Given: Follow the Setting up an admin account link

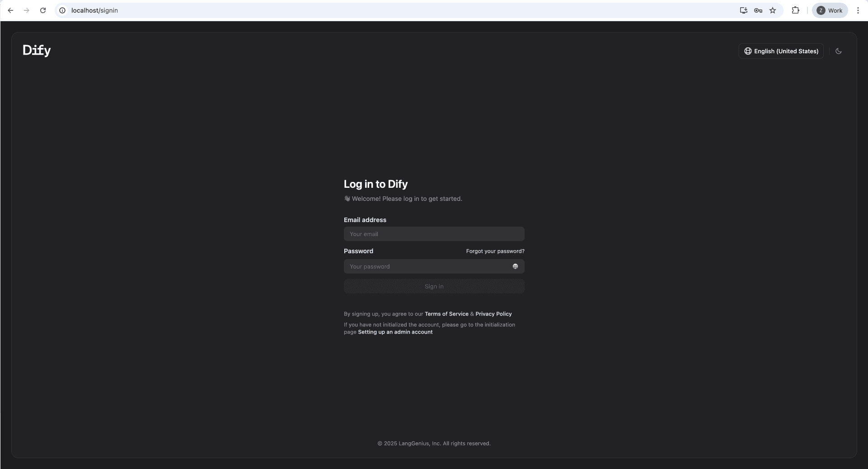Looking at the screenshot, I should point(395,332).
